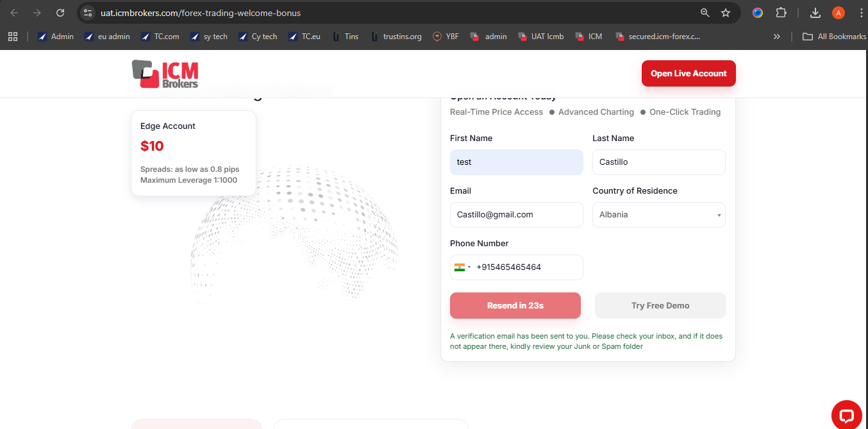The image size is (868, 429).
Task: Click the ICM Brokers logo
Action: point(165,74)
